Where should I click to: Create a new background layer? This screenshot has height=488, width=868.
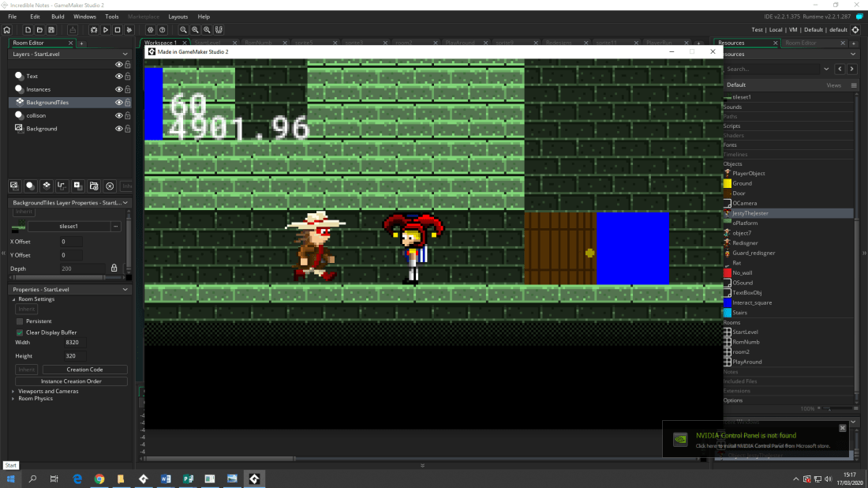[14, 186]
